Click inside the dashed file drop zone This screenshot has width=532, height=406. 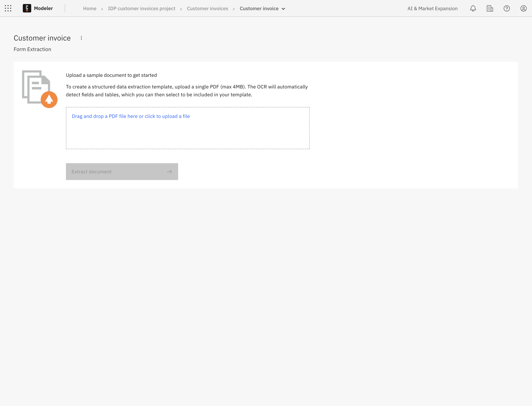[188, 128]
